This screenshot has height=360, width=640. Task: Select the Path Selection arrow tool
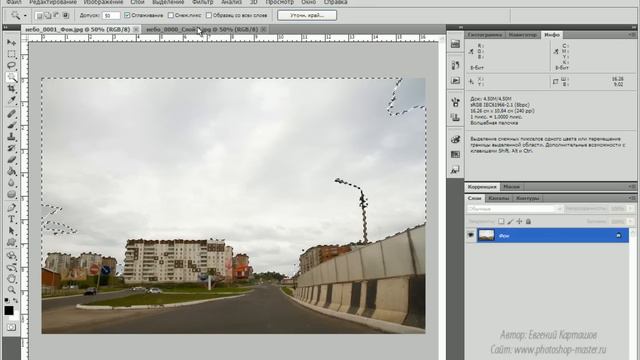click(x=11, y=231)
